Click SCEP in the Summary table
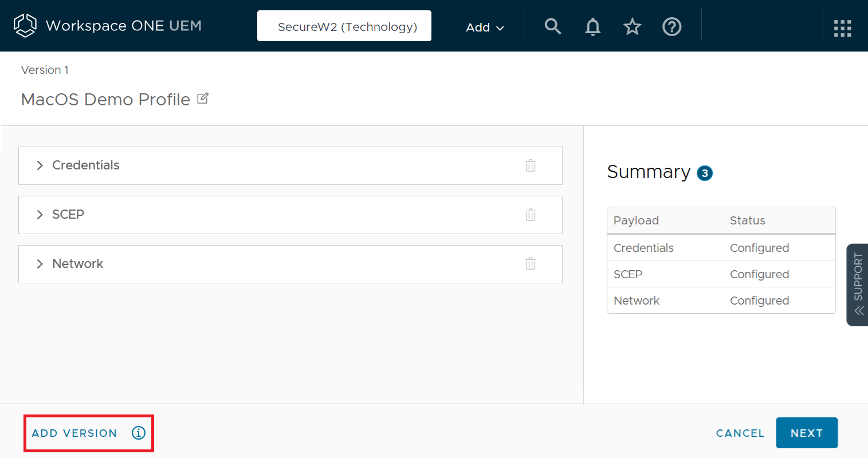The width and height of the screenshot is (868, 458). (628, 274)
